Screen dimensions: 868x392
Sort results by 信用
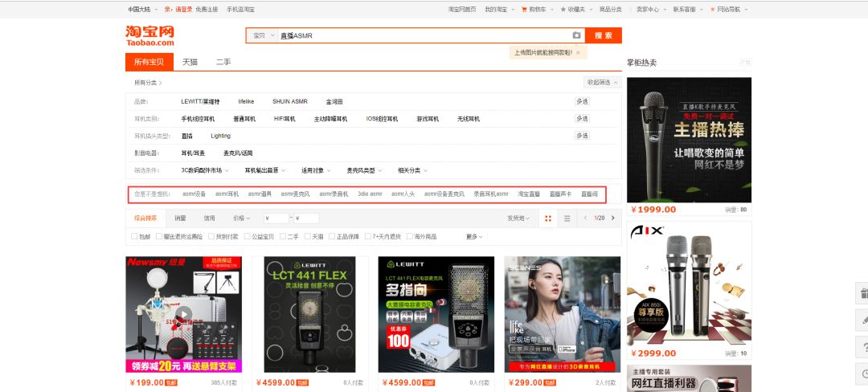(209, 218)
